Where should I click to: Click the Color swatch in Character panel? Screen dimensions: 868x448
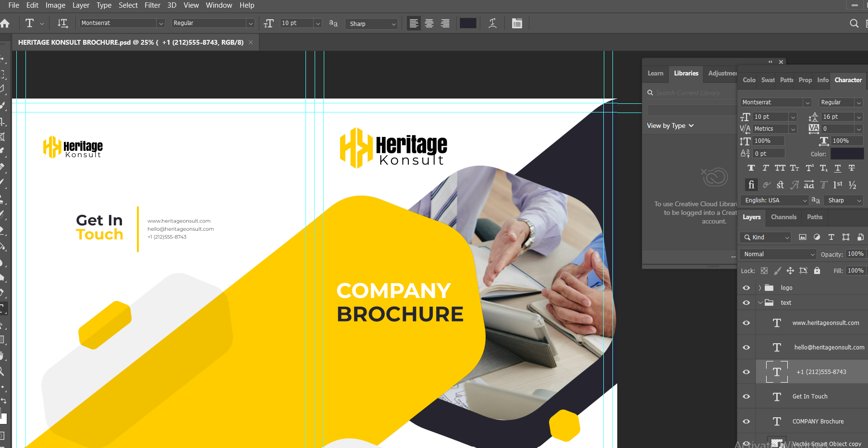point(847,154)
